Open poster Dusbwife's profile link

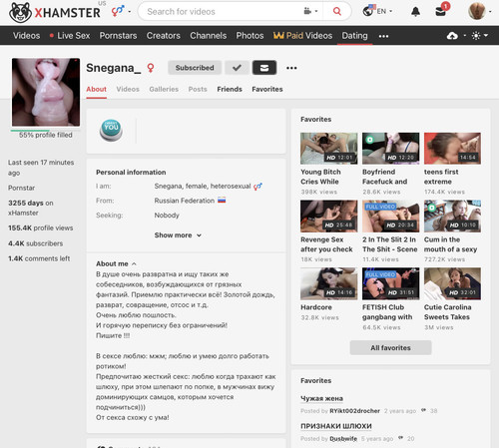coord(343,439)
